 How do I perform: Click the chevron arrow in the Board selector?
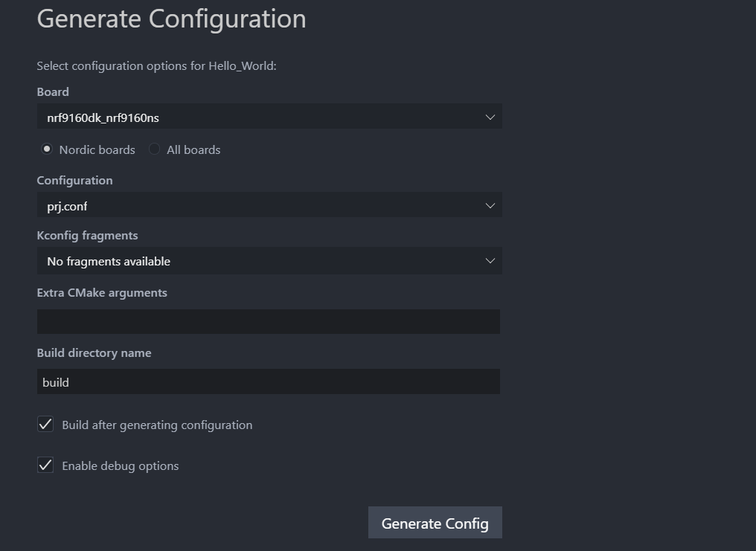490,117
